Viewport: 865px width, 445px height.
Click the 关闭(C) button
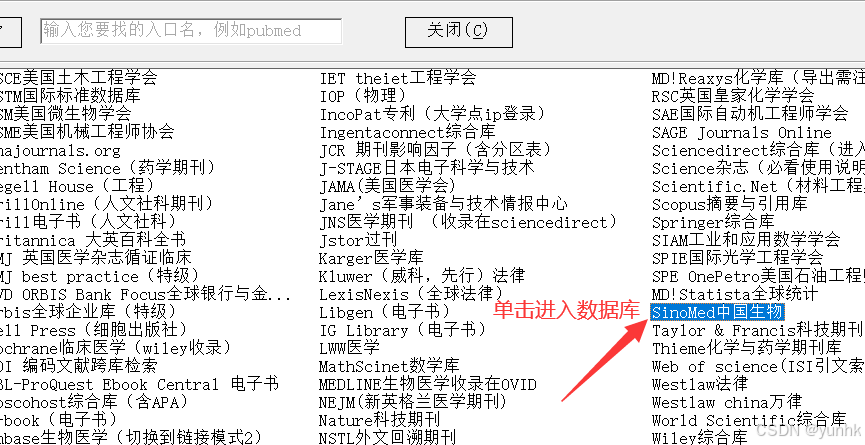pyautogui.click(x=458, y=32)
